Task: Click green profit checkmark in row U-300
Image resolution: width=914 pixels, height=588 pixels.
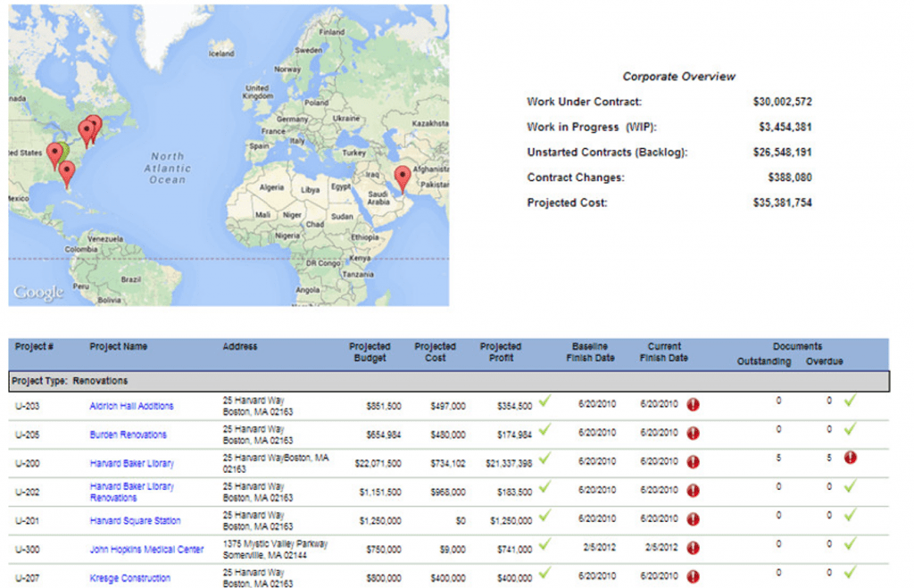Action: pyautogui.click(x=544, y=544)
